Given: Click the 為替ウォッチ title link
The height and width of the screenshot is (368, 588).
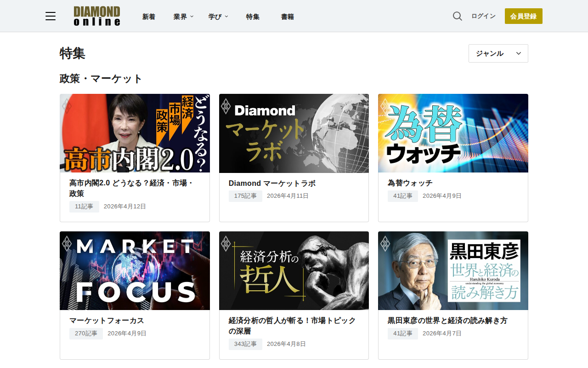Looking at the screenshot, I should [x=410, y=183].
